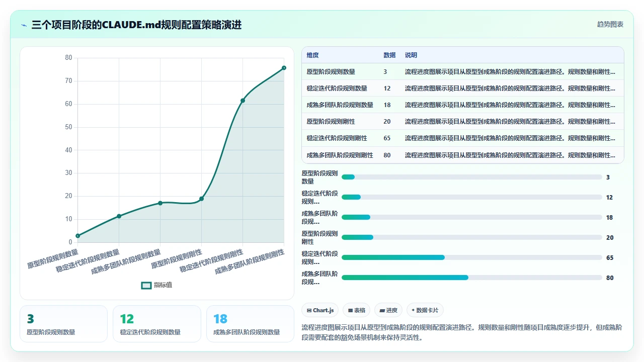This screenshot has width=644, height=362.
Task: Click the progress bar showing value 80
Action: (x=471, y=278)
